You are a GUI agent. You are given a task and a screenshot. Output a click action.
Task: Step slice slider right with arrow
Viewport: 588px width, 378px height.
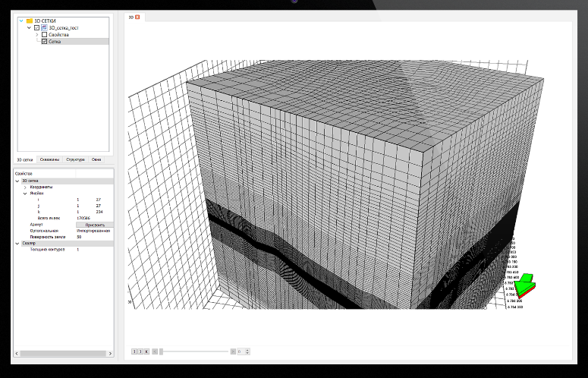232,351
